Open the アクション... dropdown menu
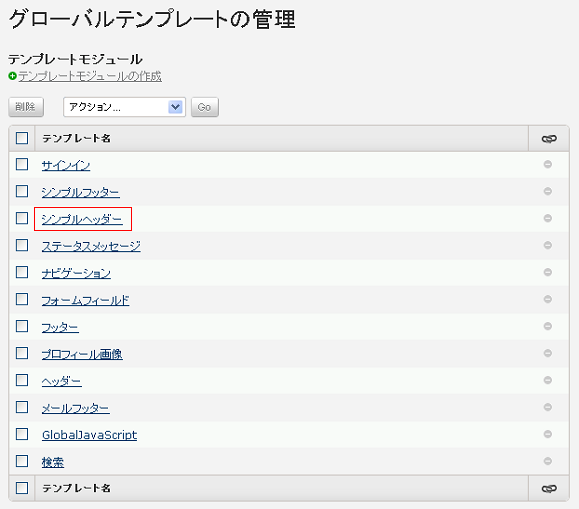Screen dimensions: 579x509 click(x=124, y=107)
